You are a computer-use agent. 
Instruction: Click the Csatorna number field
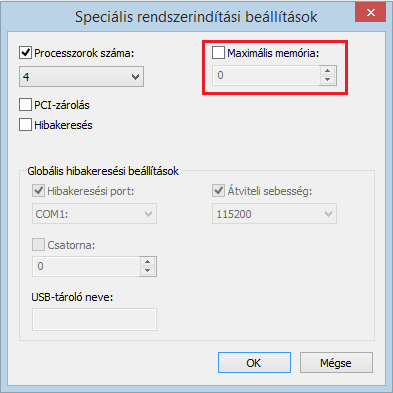tap(86, 266)
